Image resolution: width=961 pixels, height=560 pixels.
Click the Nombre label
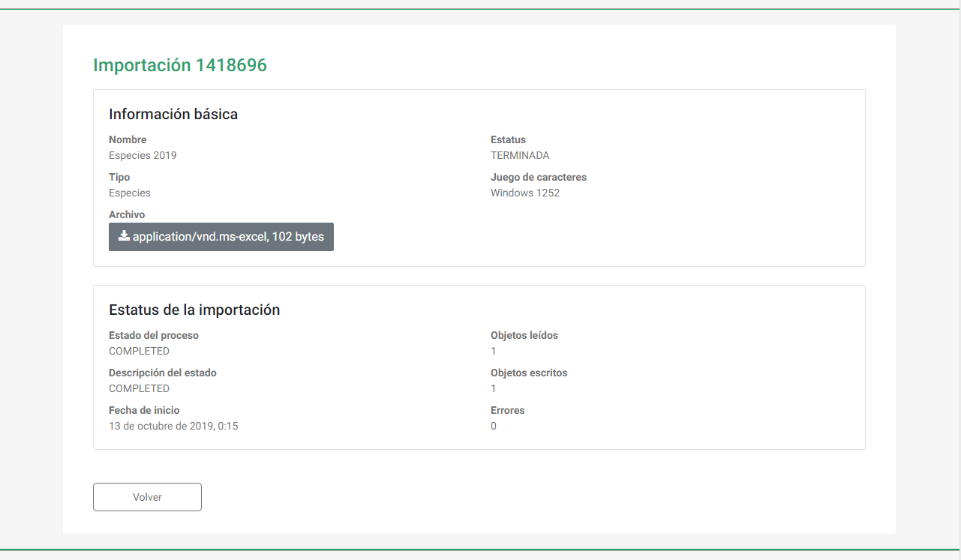click(x=128, y=139)
